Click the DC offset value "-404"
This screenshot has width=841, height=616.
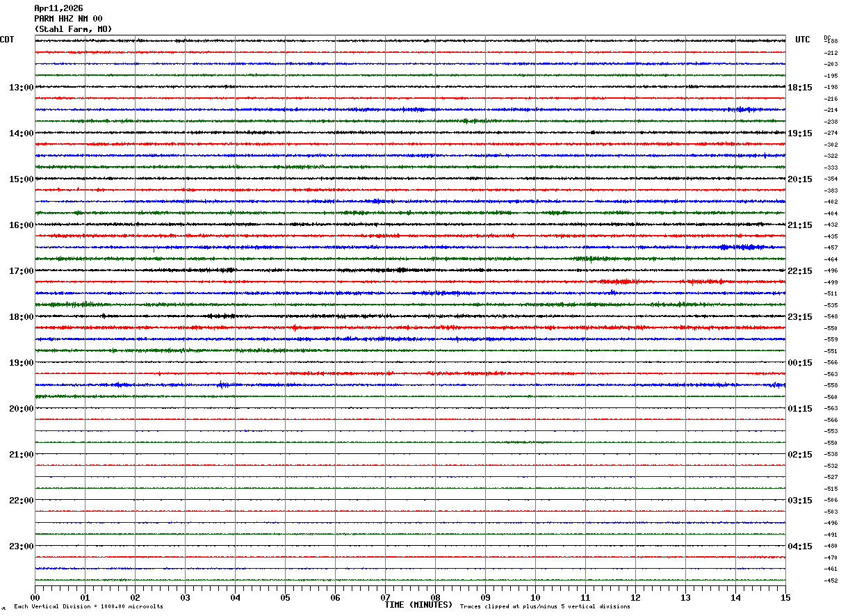coord(831,213)
